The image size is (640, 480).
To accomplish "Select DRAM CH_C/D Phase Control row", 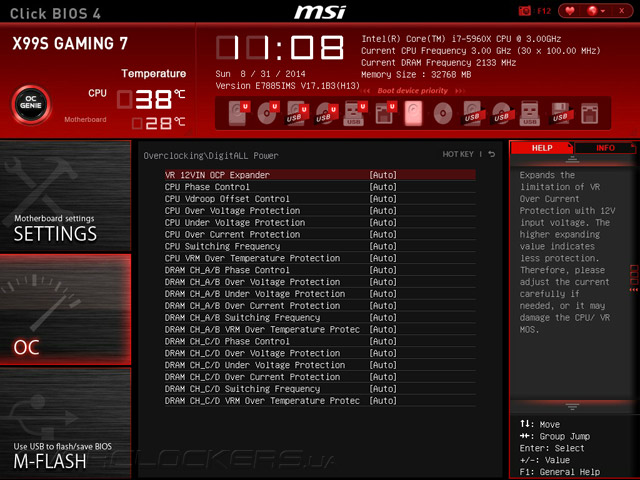I will (x=320, y=341).
